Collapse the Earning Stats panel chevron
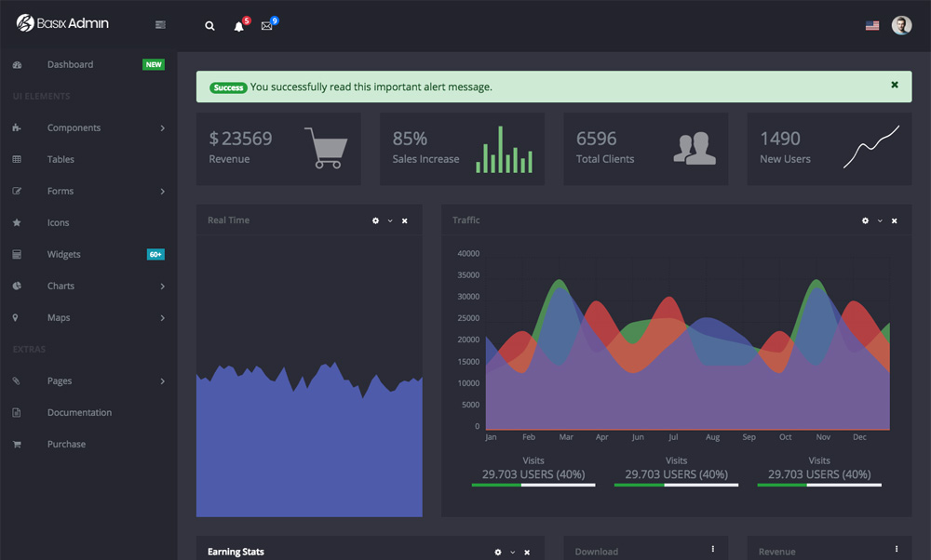 [512, 553]
